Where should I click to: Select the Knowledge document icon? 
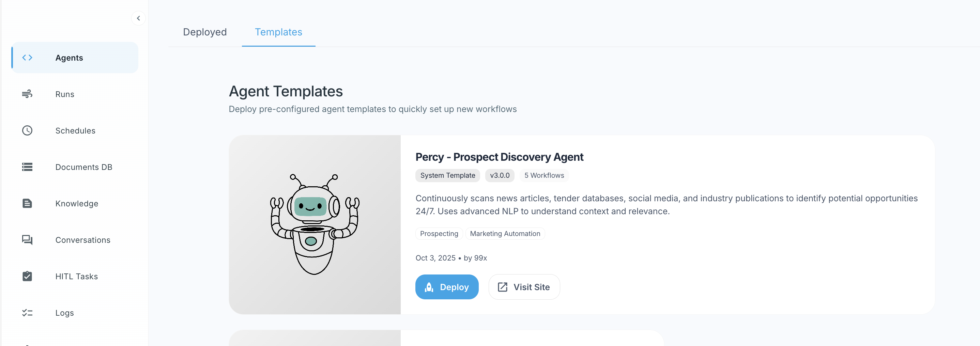coord(27,203)
